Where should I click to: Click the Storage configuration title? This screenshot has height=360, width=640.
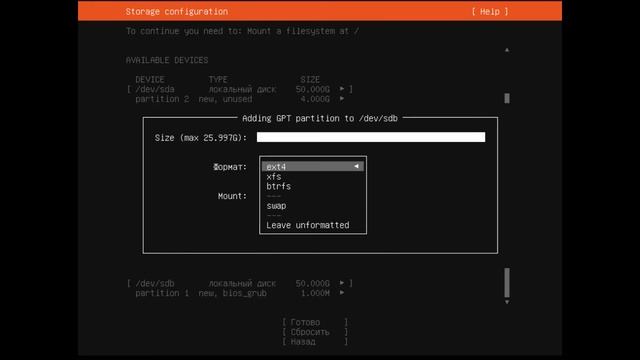tap(177, 11)
